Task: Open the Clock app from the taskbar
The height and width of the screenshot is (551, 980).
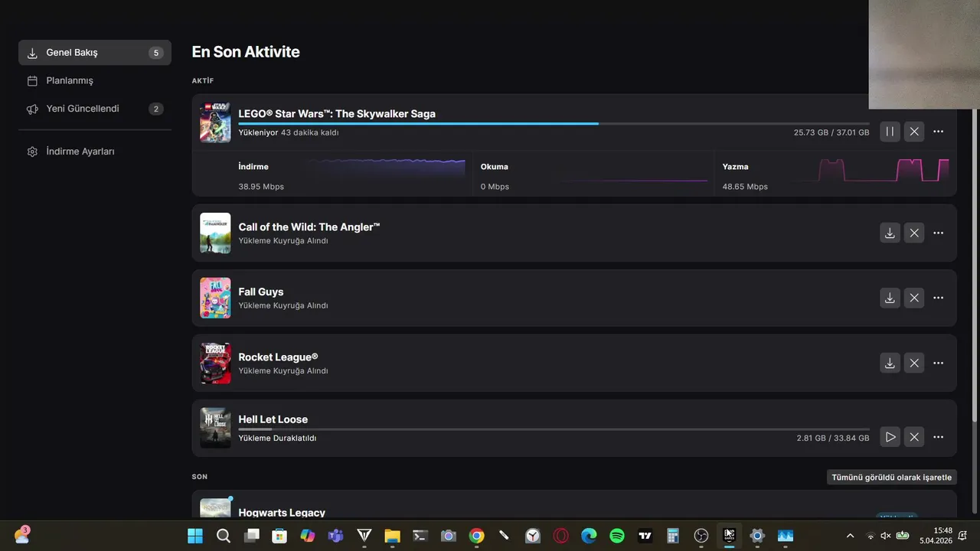Action: click(x=533, y=536)
